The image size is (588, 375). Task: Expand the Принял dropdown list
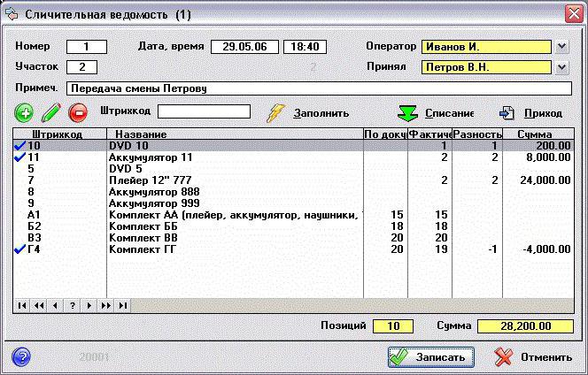tap(562, 66)
